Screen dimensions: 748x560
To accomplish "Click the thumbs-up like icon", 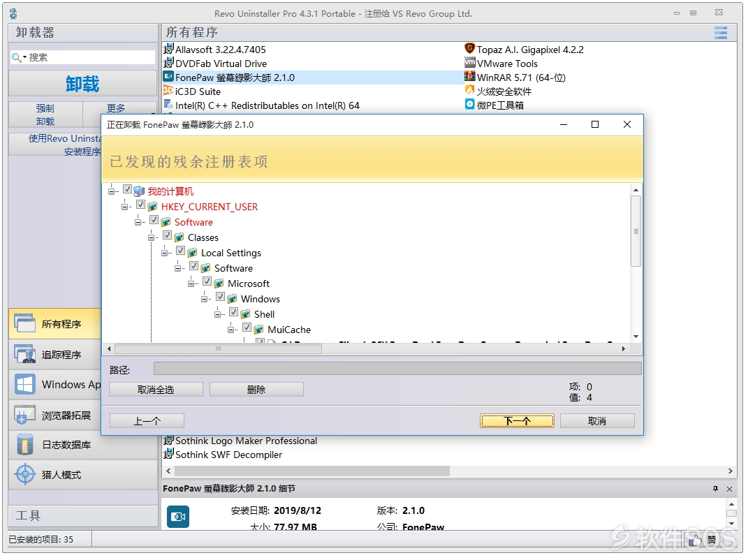I will click(696, 540).
